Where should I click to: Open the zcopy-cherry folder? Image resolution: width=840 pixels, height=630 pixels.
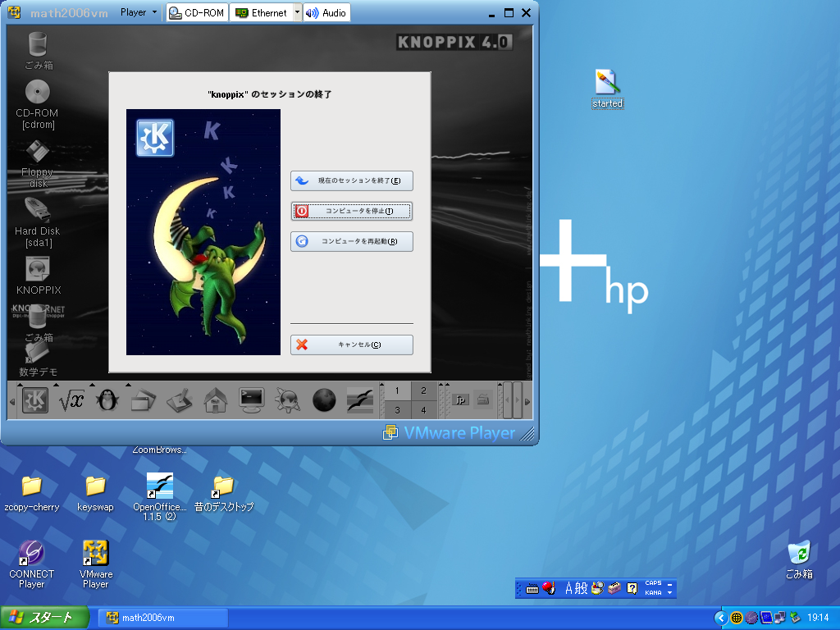point(32,494)
